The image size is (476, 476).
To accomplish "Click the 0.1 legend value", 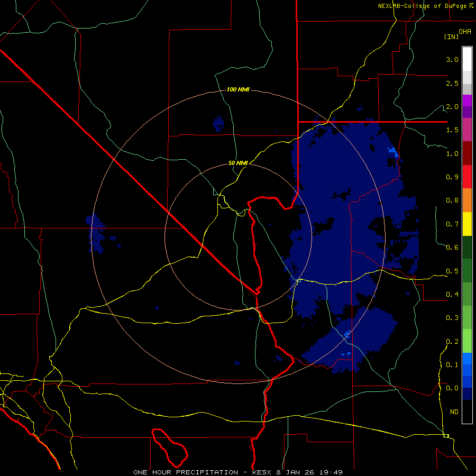I will [452, 365].
